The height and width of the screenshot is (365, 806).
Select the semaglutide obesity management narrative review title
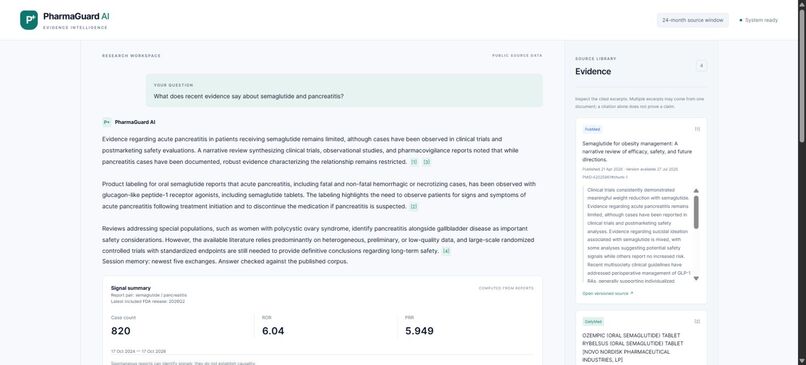coord(637,152)
